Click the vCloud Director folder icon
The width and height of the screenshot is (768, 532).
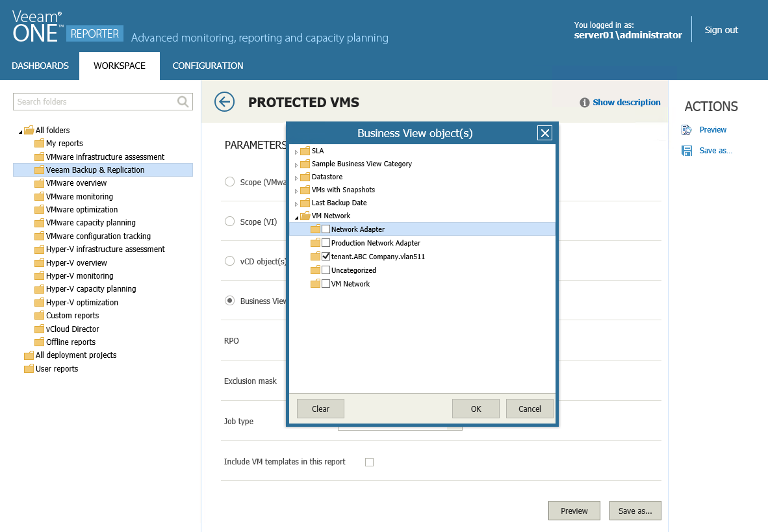click(39, 329)
